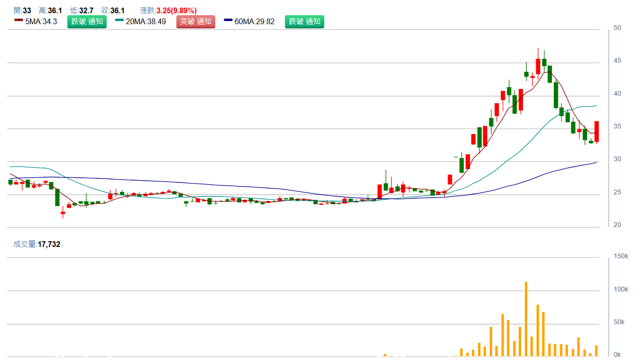Select the 60MA:29.82 legend label
Screen dimensions: 641x364
pyautogui.click(x=255, y=21)
